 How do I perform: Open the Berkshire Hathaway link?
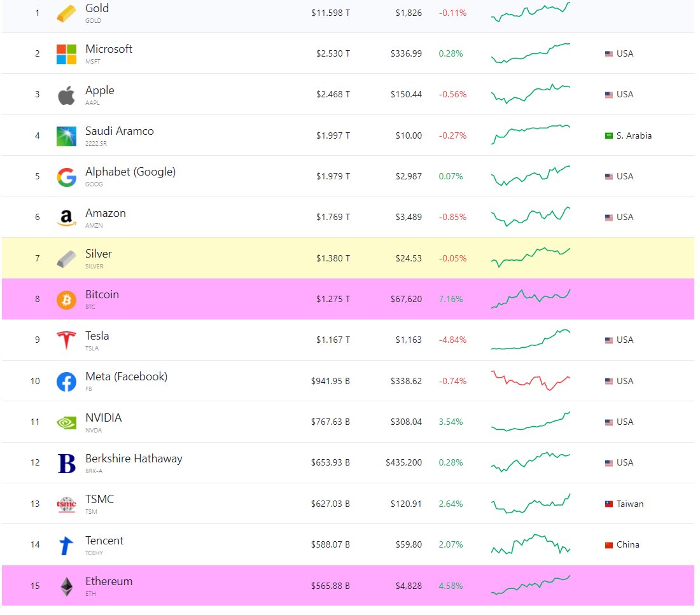point(134,459)
